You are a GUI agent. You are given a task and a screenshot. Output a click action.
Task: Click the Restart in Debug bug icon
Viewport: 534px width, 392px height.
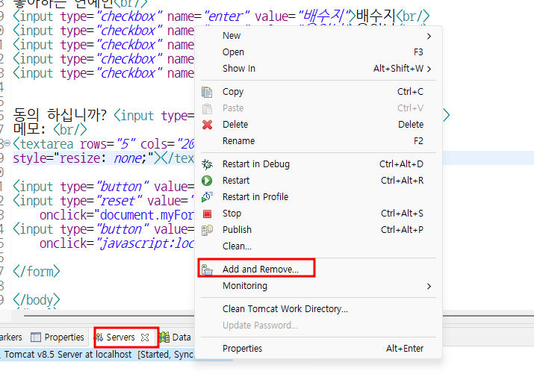pos(207,164)
